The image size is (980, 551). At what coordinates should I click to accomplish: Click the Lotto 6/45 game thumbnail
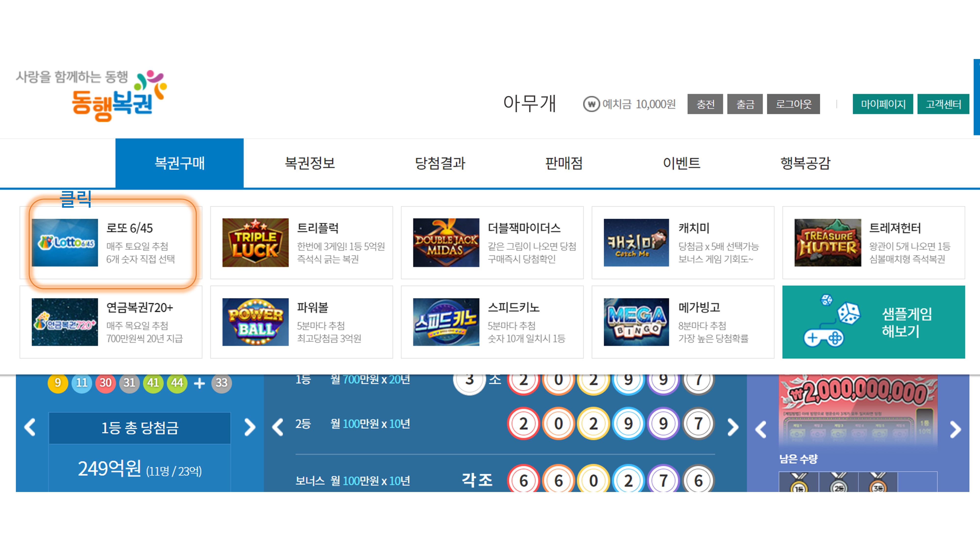click(65, 243)
